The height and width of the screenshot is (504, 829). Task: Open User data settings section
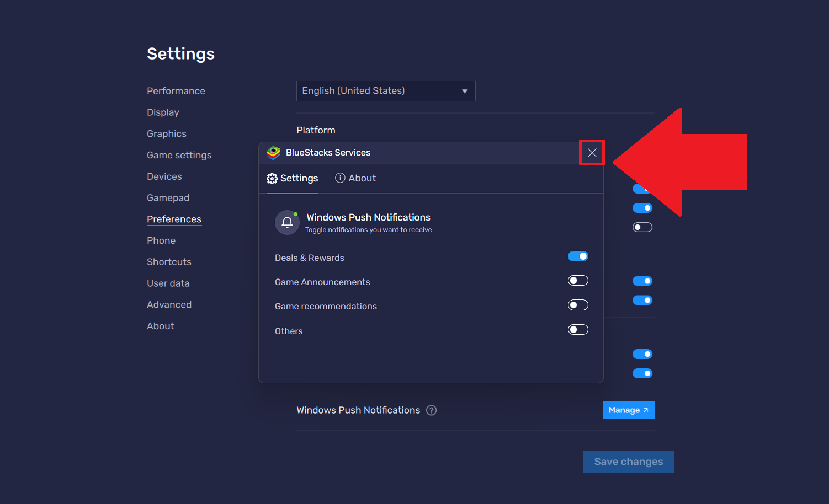[x=168, y=283]
